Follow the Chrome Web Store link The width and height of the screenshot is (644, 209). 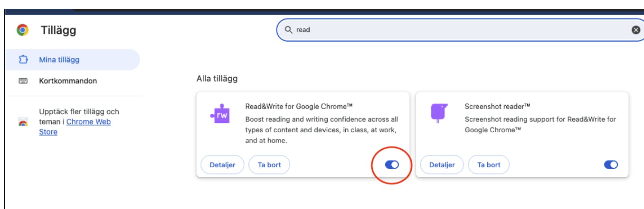click(x=88, y=122)
